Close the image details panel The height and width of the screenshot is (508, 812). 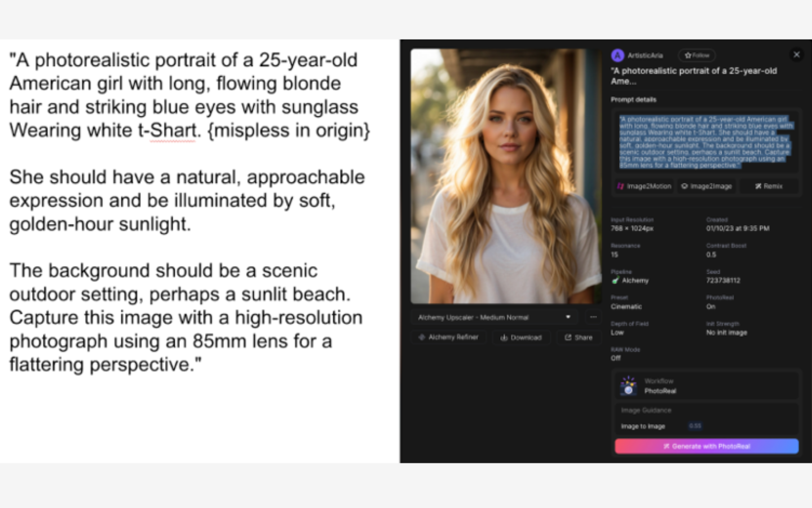tap(796, 55)
